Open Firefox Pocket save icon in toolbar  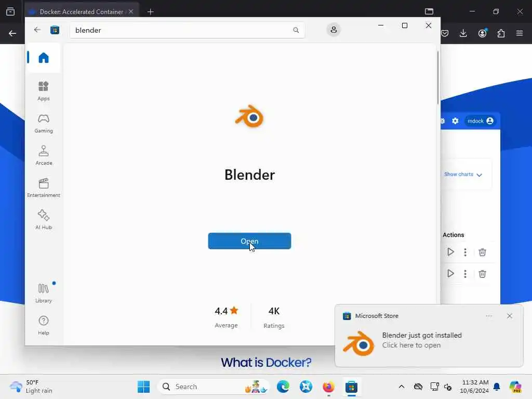445,33
